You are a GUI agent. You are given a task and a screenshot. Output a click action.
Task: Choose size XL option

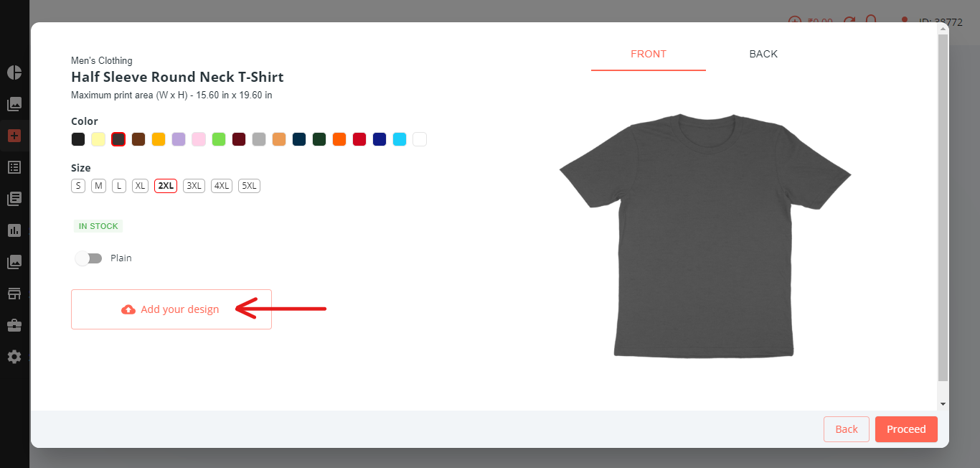coord(141,186)
